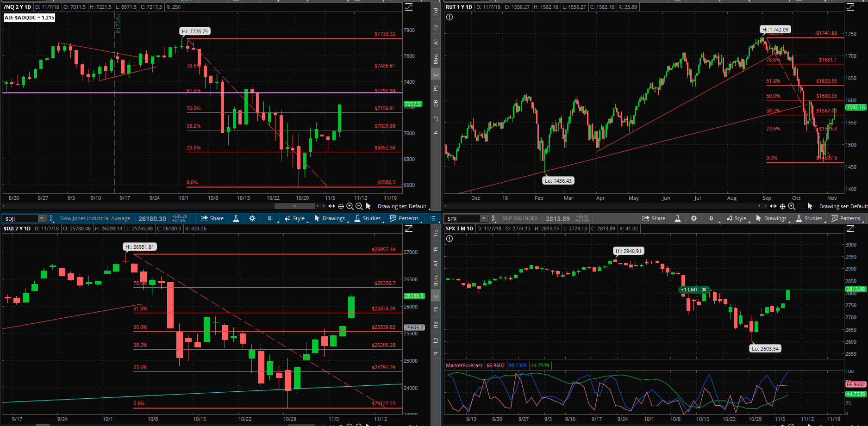Viewport: 868px width, 426px height.
Task: Click the symbol link icon next to SPX
Action: [493, 218]
